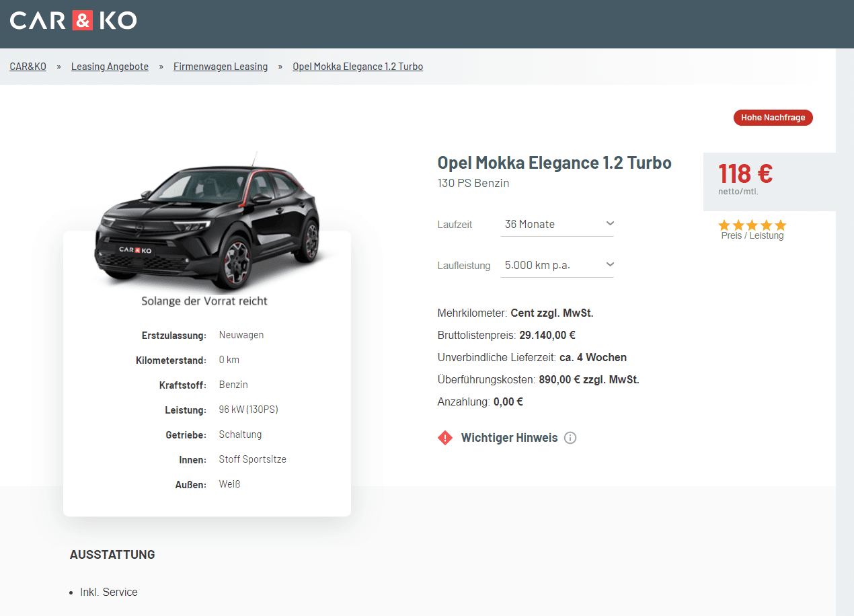Click Überführungskosten '890,00 € zzgl. MwSt.' line
The height and width of the screenshot is (616, 854).
[x=539, y=379]
